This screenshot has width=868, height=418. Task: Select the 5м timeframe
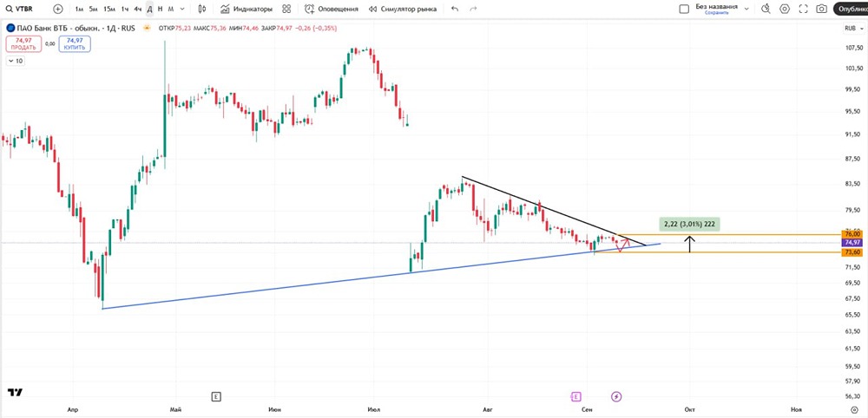94,9
